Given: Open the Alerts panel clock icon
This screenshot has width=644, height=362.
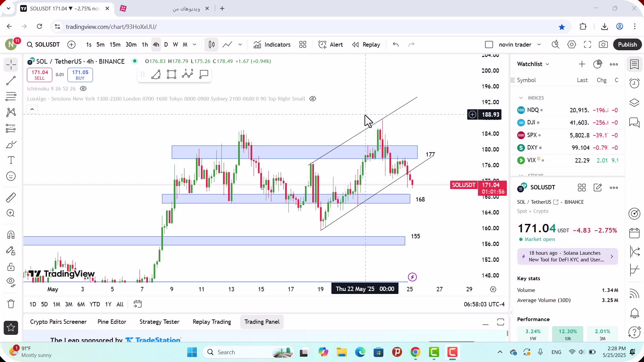Looking at the screenshot, I should tap(634, 83).
